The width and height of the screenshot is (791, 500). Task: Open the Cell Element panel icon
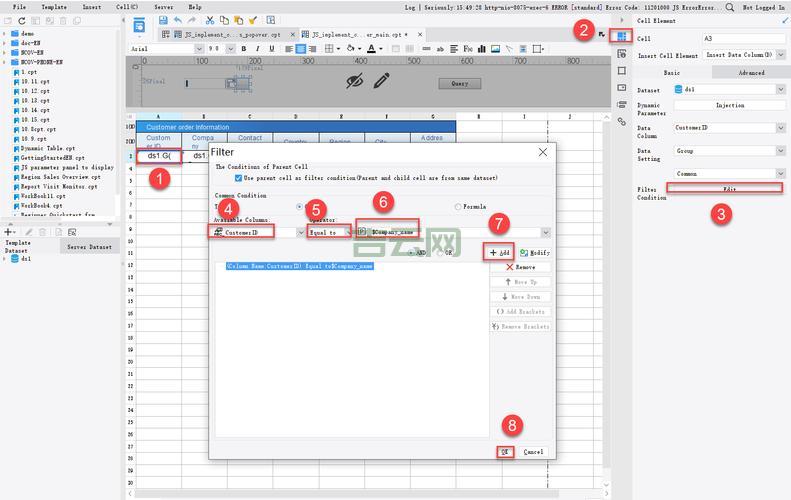622,36
